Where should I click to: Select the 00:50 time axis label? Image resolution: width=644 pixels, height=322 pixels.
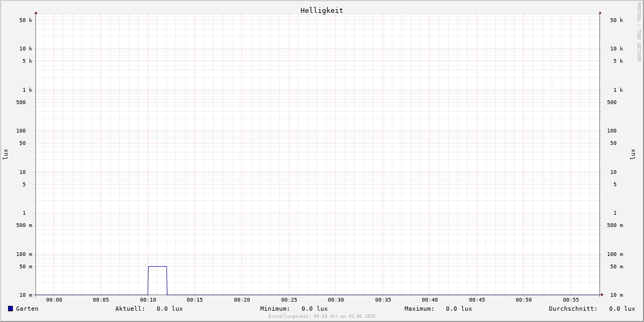[524, 300]
